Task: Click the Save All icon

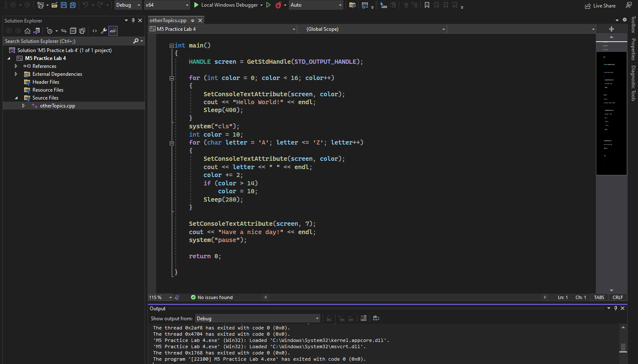Action: (73, 5)
